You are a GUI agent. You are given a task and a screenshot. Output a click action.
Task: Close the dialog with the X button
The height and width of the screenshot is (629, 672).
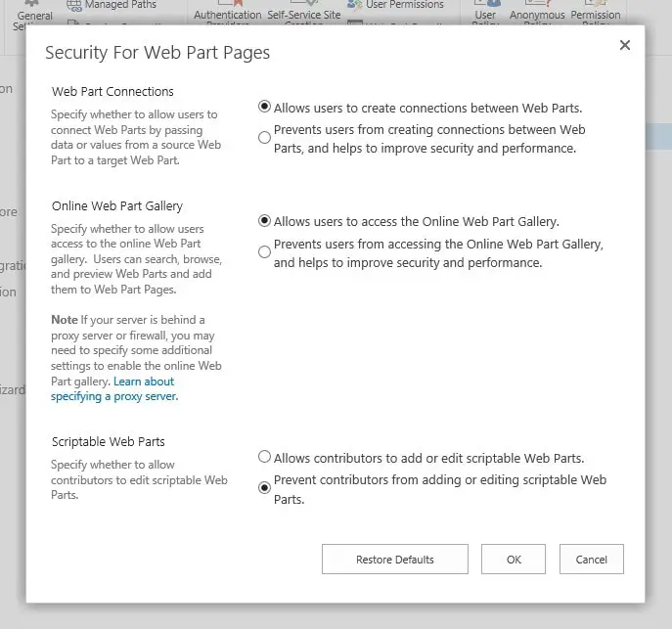625,45
